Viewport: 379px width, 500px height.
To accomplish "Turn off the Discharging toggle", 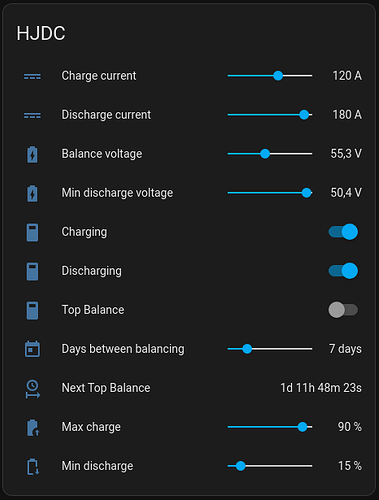I will click(x=343, y=271).
